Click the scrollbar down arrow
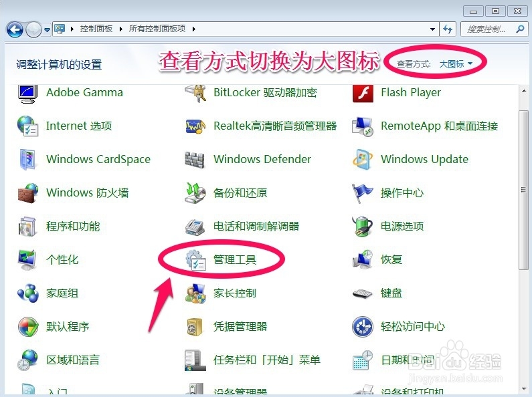 [523, 388]
